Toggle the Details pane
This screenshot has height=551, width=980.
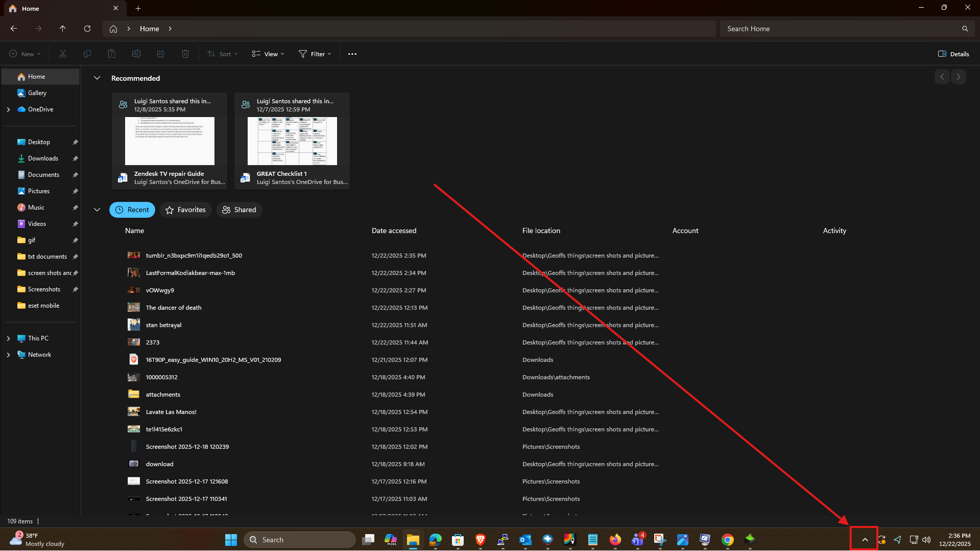(x=953, y=54)
